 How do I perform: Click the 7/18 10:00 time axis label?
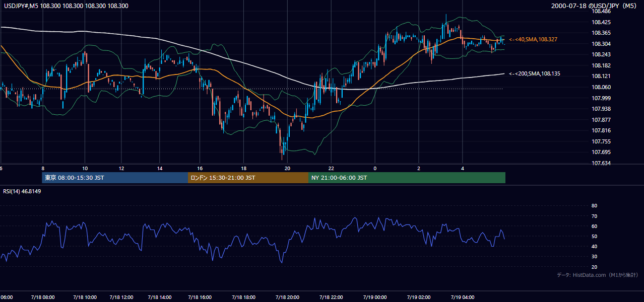pyautogui.click(x=85, y=297)
